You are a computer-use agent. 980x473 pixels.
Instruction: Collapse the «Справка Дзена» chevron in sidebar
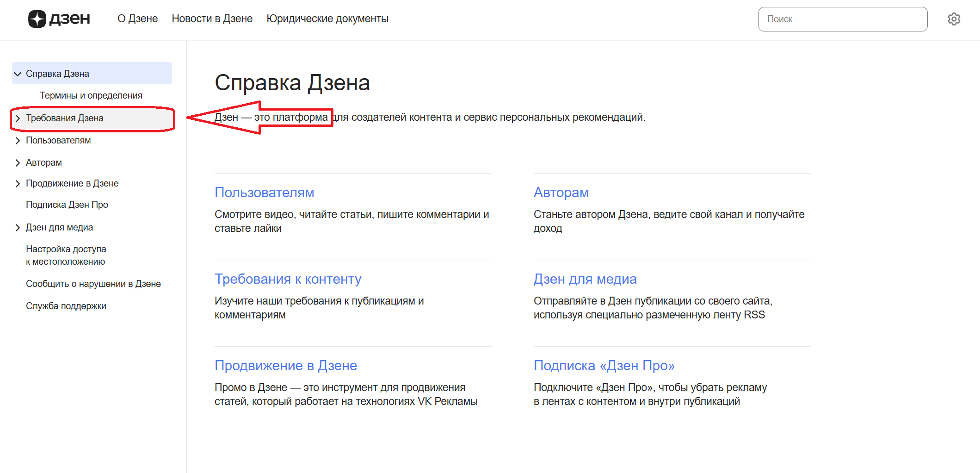[x=18, y=74]
